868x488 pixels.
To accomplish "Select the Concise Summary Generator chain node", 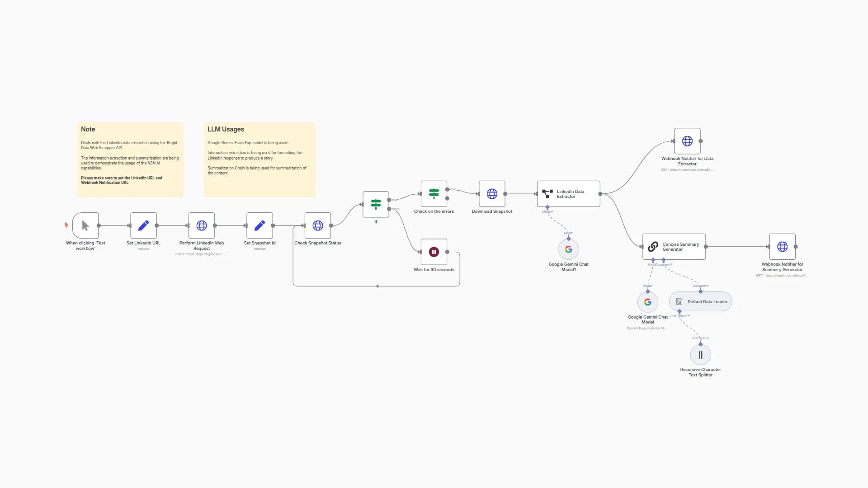I will coord(674,247).
